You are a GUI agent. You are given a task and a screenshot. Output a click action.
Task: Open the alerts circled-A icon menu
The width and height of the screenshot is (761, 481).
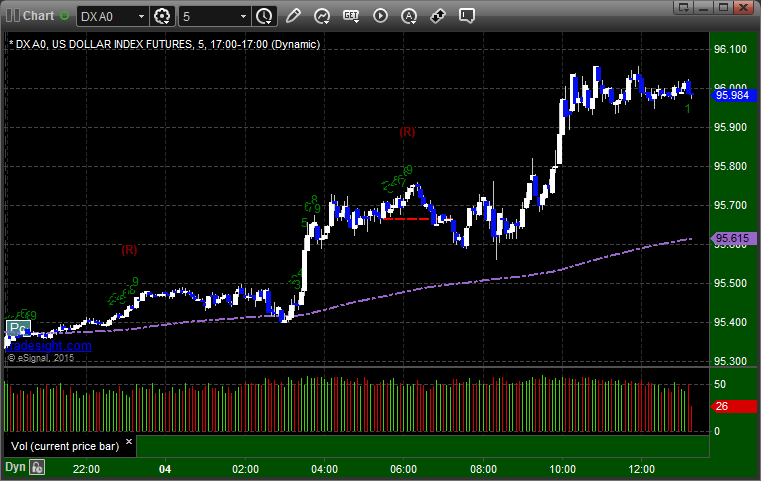tap(409, 16)
